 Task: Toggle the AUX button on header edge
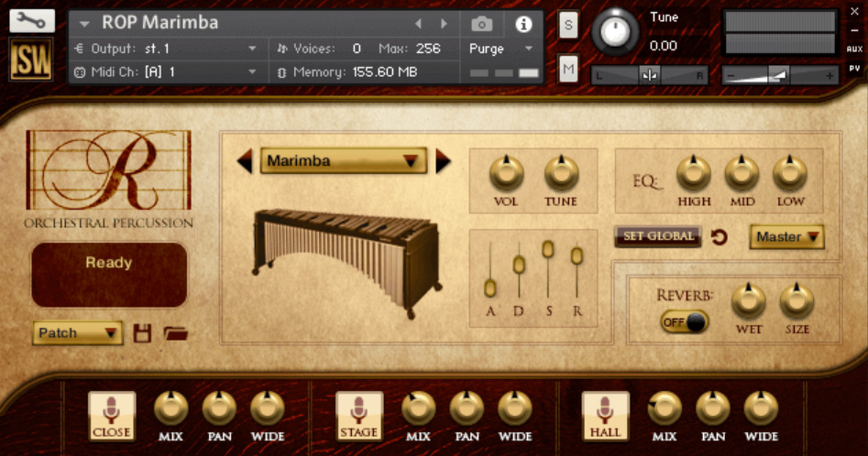855,49
